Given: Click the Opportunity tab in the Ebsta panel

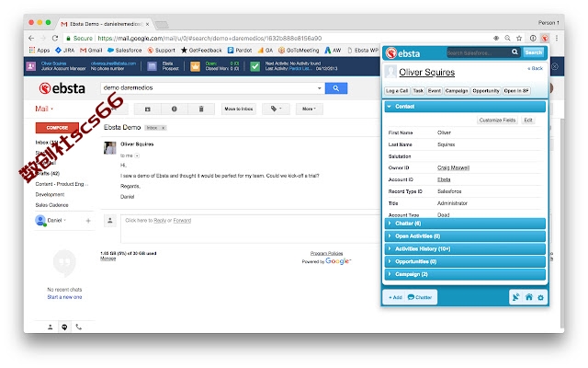Looking at the screenshot, I should click(x=486, y=91).
